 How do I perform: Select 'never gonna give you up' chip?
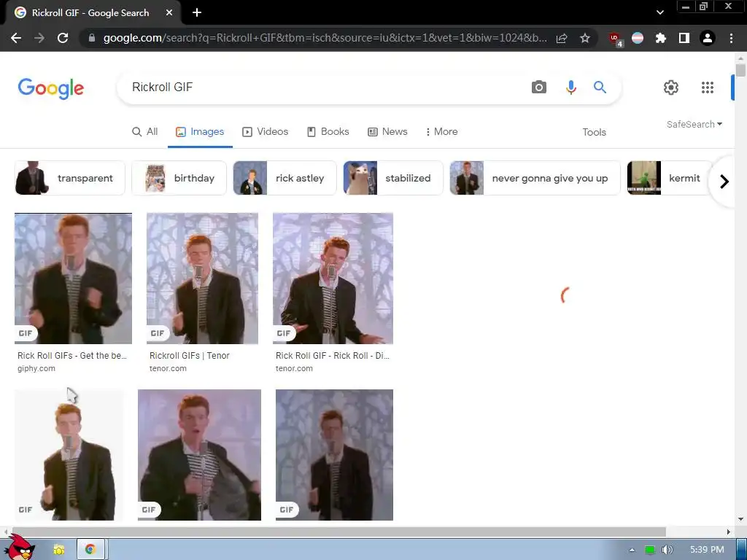535,178
